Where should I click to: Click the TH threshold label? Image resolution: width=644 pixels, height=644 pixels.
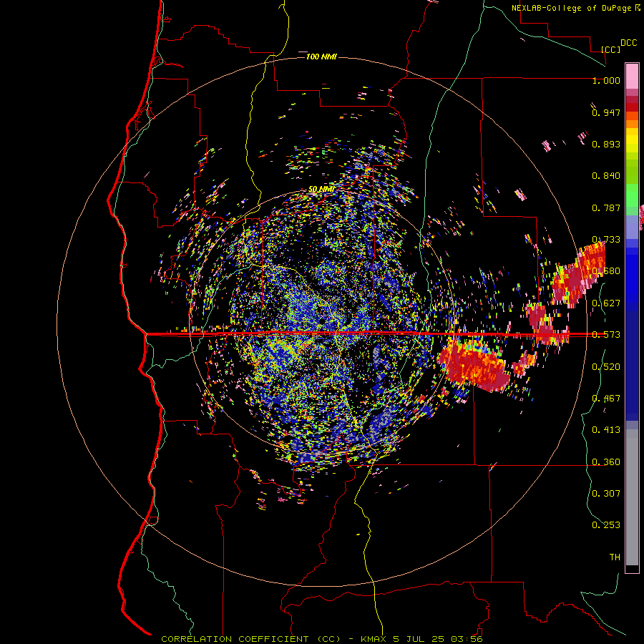pos(615,557)
